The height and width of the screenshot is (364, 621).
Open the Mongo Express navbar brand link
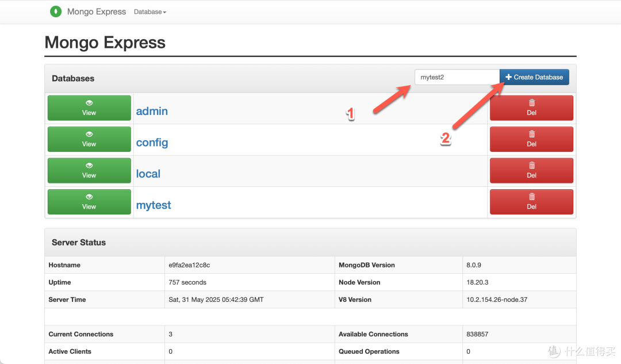pos(96,12)
